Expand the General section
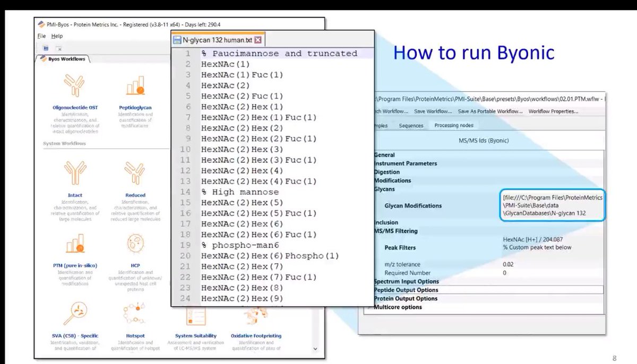Screen dimensions: 637x364 coord(385,155)
